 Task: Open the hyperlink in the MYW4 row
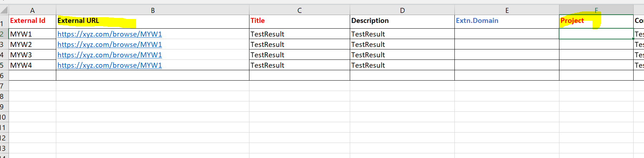point(110,65)
